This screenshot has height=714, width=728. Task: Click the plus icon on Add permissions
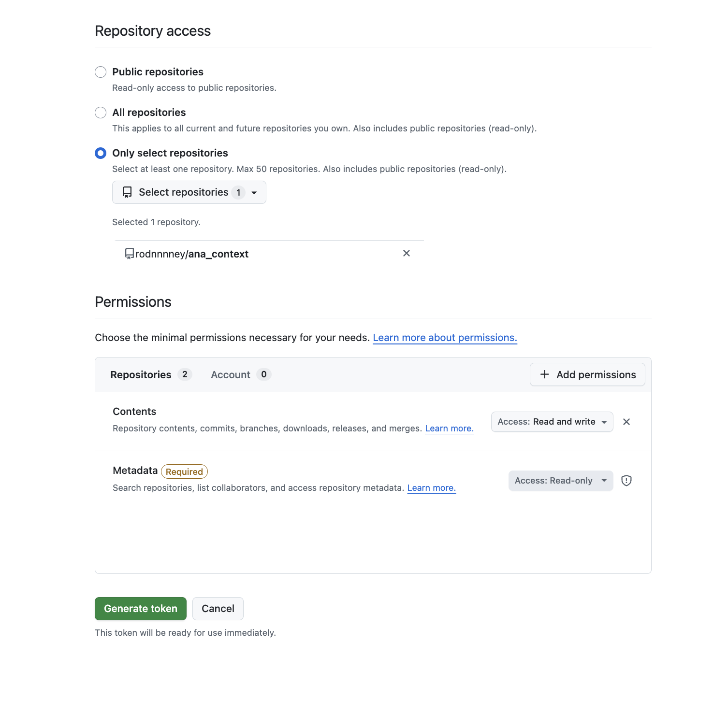coord(545,374)
